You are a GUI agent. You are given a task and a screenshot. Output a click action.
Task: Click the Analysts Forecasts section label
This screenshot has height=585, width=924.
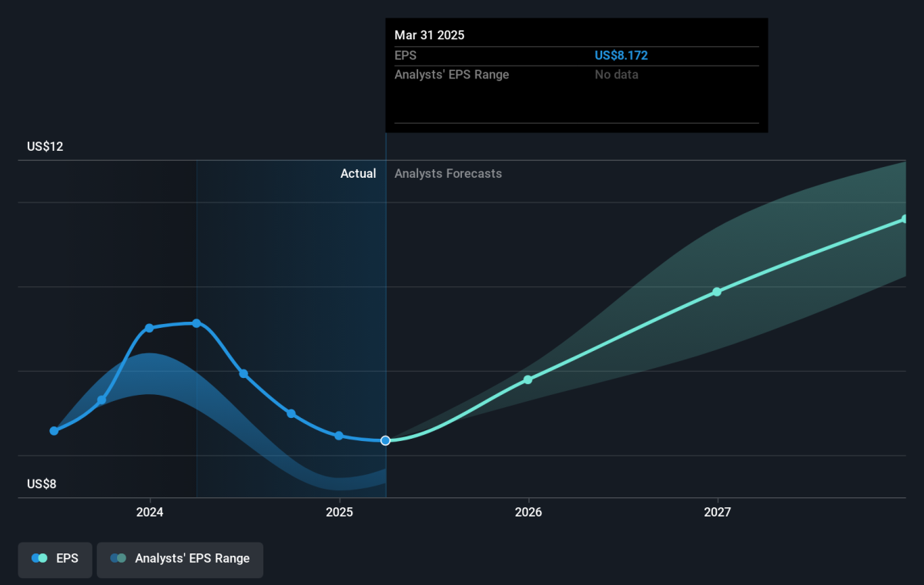tap(448, 174)
